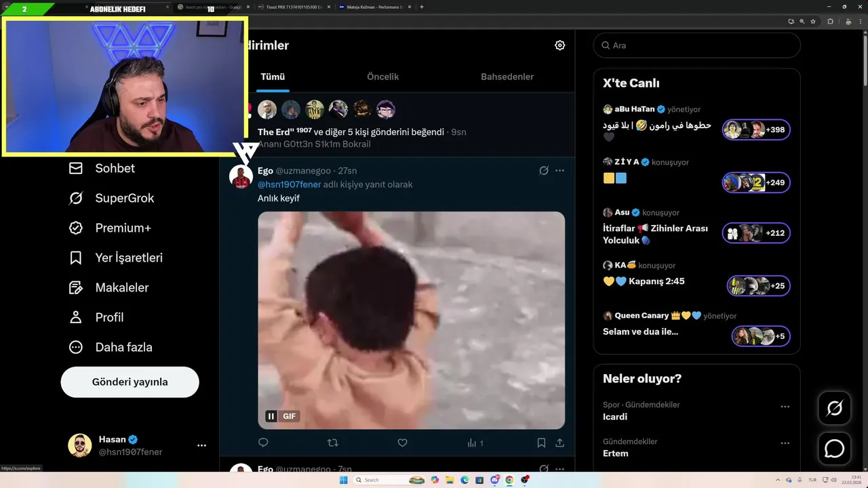Click the TUR keyboard language indicator
Screen dimensions: 868x488
pos(812,480)
